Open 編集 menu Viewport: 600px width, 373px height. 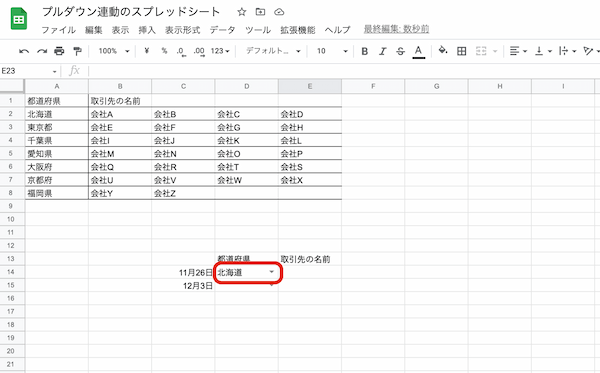[x=94, y=30]
